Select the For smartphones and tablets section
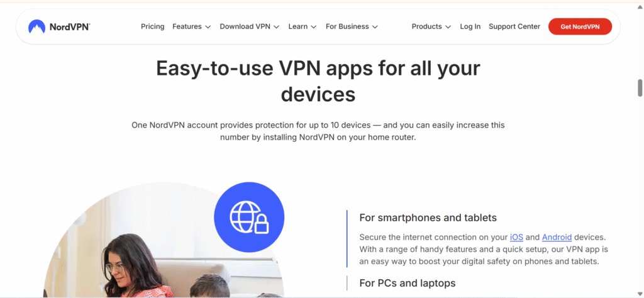This screenshot has width=644, height=298. 428,218
